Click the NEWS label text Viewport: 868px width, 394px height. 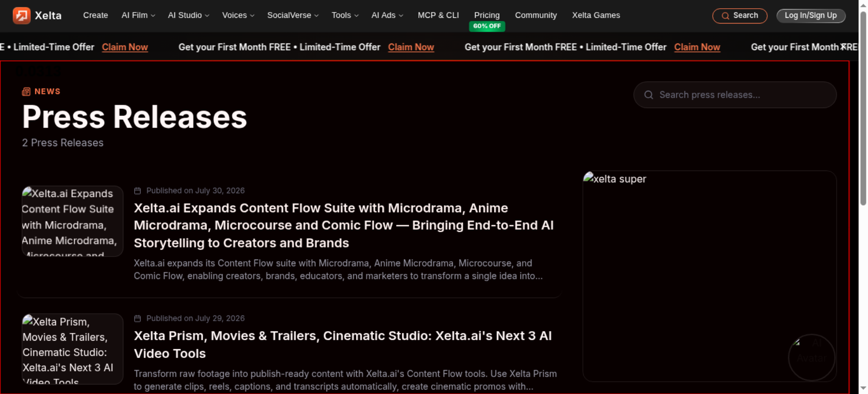coord(47,92)
